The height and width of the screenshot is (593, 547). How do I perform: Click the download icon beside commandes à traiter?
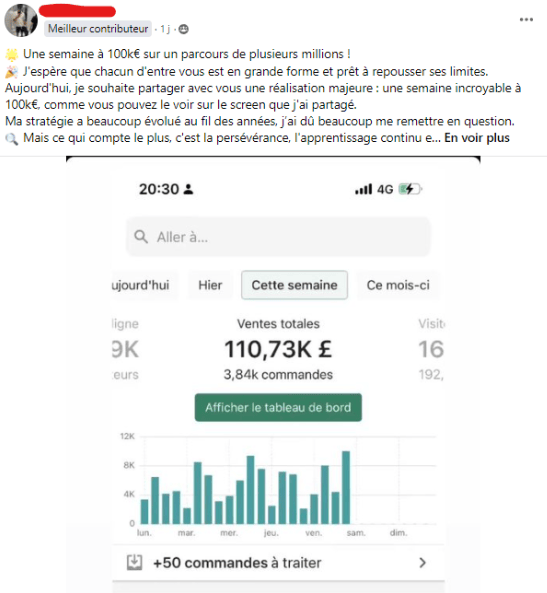(134, 562)
